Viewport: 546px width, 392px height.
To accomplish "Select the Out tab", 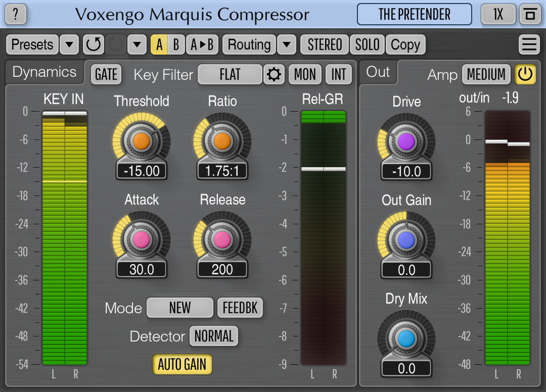I will pos(378,73).
